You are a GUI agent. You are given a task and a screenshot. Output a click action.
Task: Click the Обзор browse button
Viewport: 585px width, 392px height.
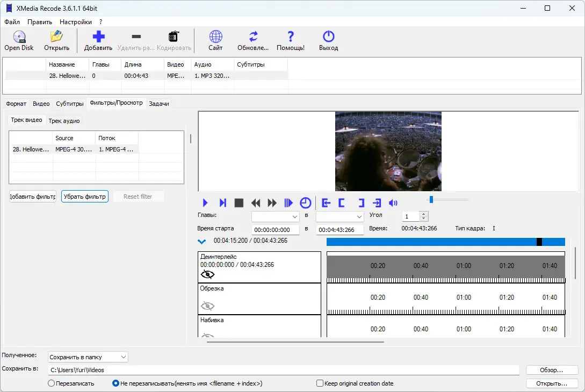pyautogui.click(x=552, y=370)
